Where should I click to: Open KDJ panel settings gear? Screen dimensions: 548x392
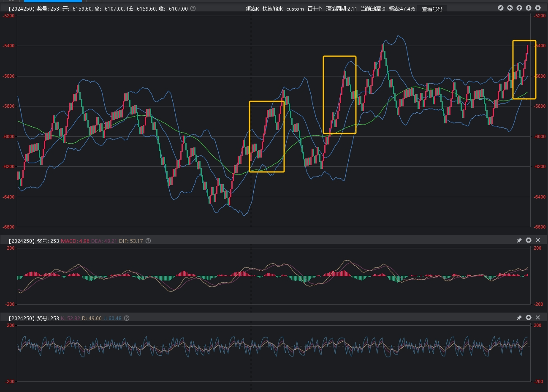(529, 318)
